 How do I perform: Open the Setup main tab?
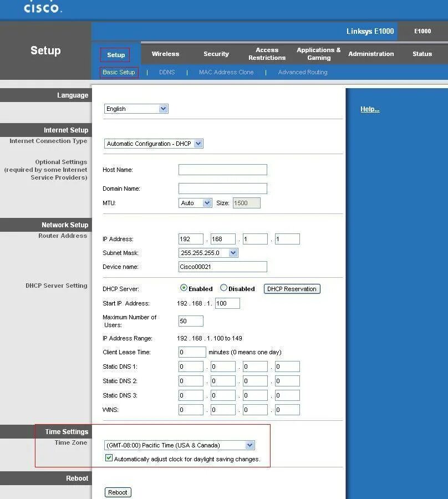[116, 55]
